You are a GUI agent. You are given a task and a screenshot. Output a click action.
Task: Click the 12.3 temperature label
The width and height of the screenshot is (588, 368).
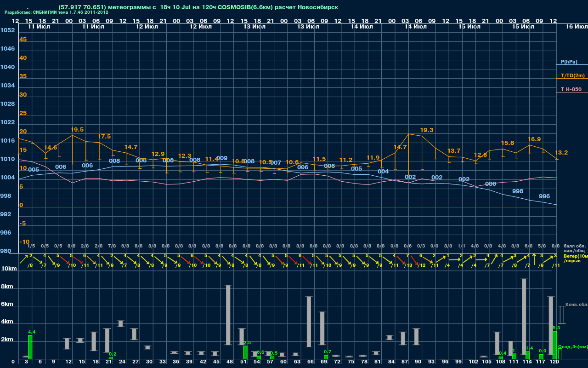[185, 156]
